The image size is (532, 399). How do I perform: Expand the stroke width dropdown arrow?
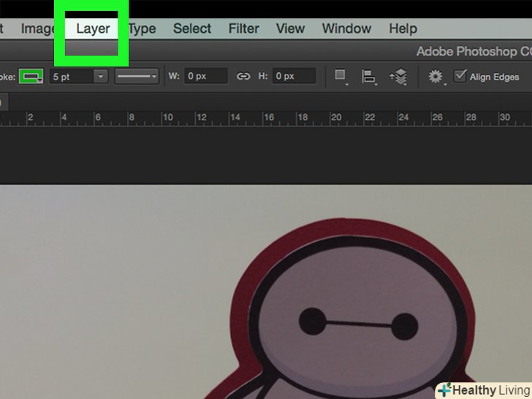pyautogui.click(x=100, y=76)
